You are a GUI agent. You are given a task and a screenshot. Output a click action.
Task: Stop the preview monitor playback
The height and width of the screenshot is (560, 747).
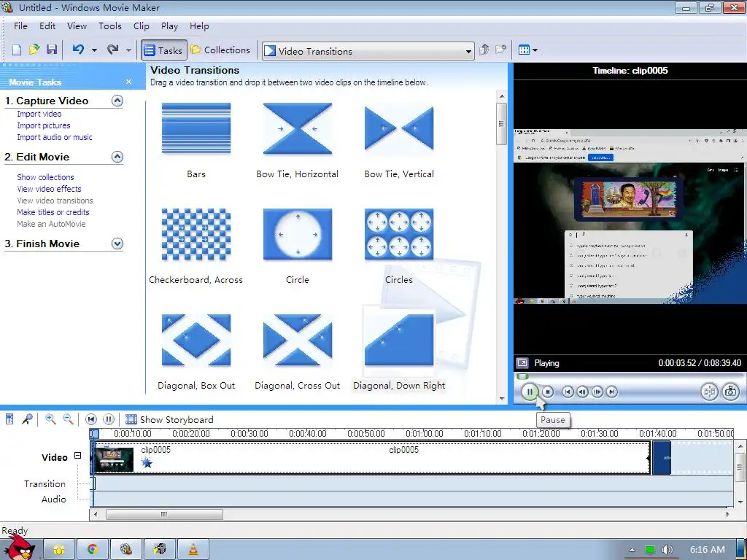click(x=548, y=392)
